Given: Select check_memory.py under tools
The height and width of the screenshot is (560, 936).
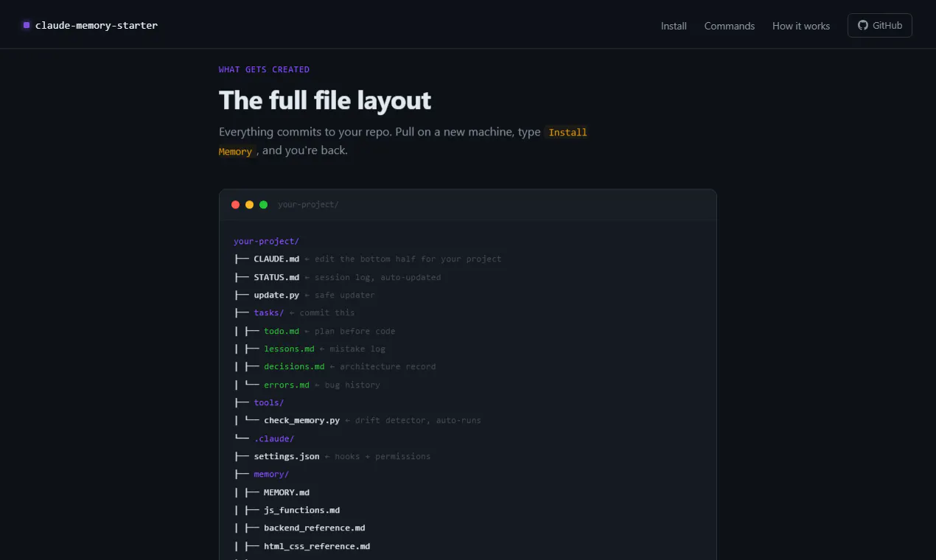Looking at the screenshot, I should [x=301, y=420].
